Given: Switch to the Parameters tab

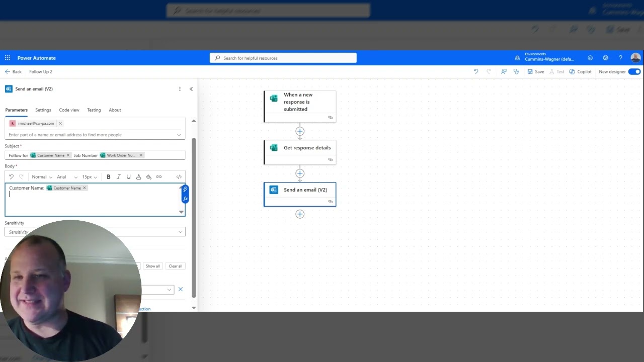Looking at the screenshot, I should [x=17, y=110].
